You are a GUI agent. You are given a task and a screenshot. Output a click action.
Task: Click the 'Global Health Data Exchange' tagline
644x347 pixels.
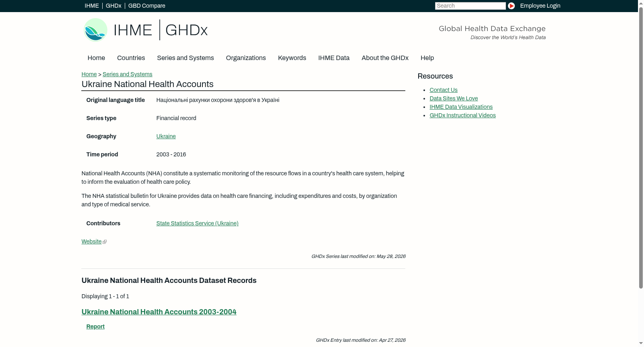tap(492, 29)
